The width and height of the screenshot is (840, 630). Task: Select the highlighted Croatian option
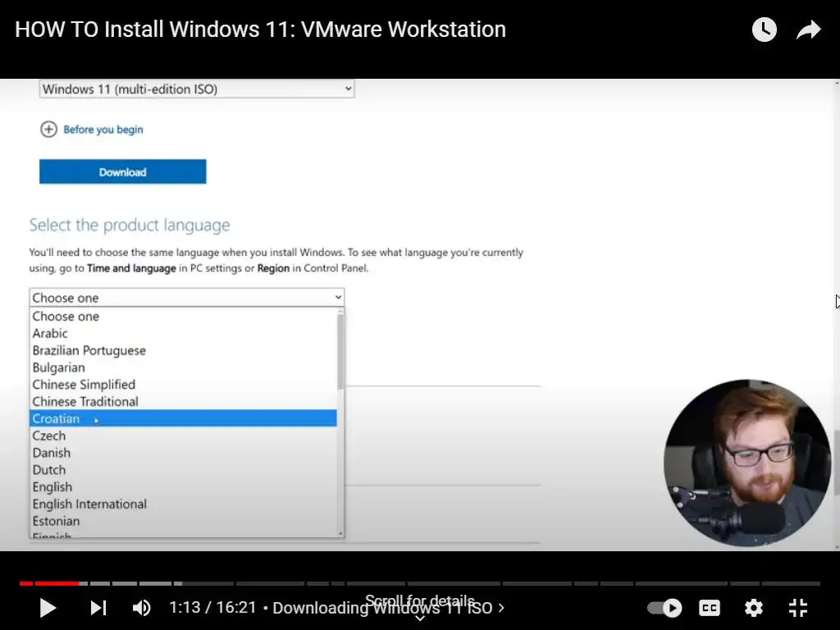[x=183, y=418]
